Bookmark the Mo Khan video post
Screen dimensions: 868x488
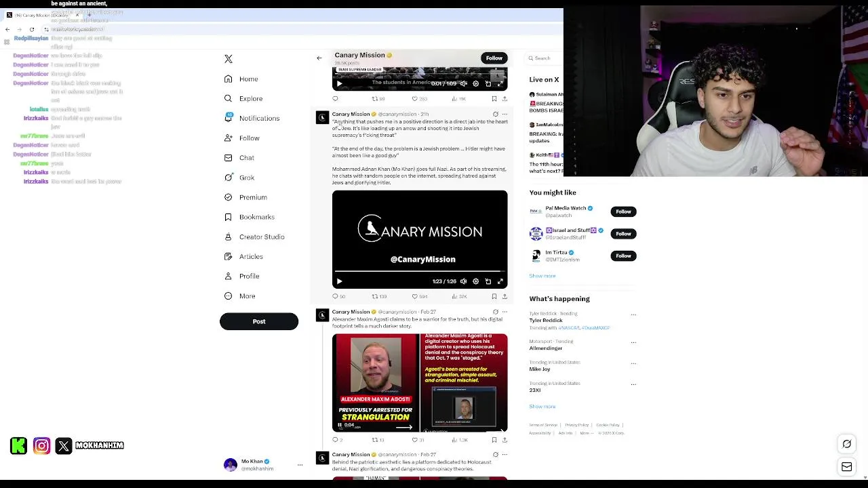coord(494,296)
